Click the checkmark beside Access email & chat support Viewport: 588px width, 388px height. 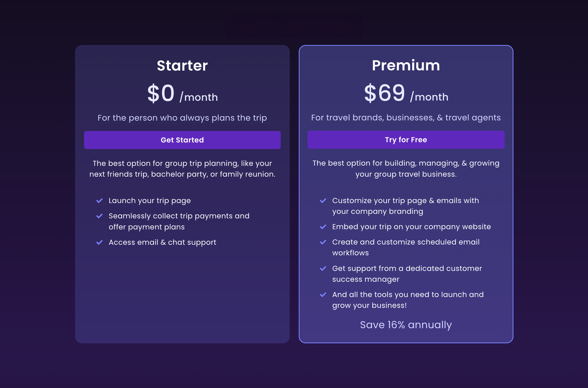pos(99,242)
